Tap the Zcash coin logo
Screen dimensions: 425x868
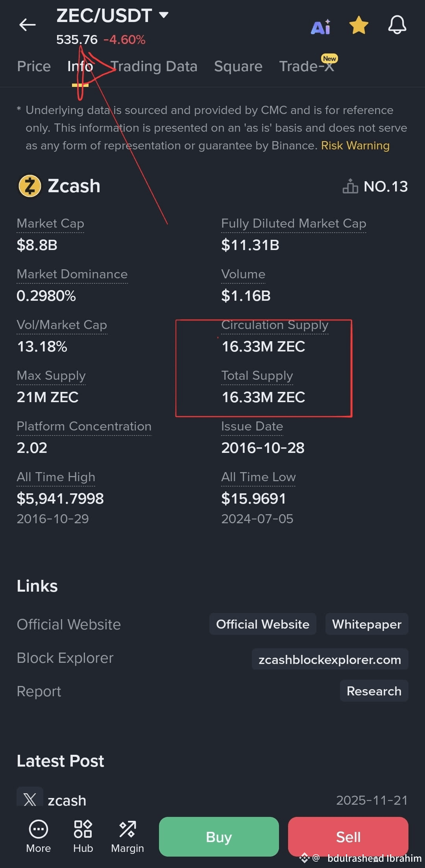30,186
